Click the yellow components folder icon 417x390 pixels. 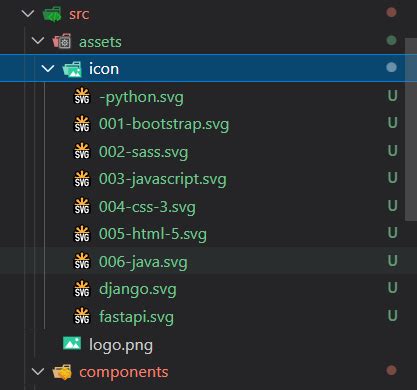[x=62, y=372]
